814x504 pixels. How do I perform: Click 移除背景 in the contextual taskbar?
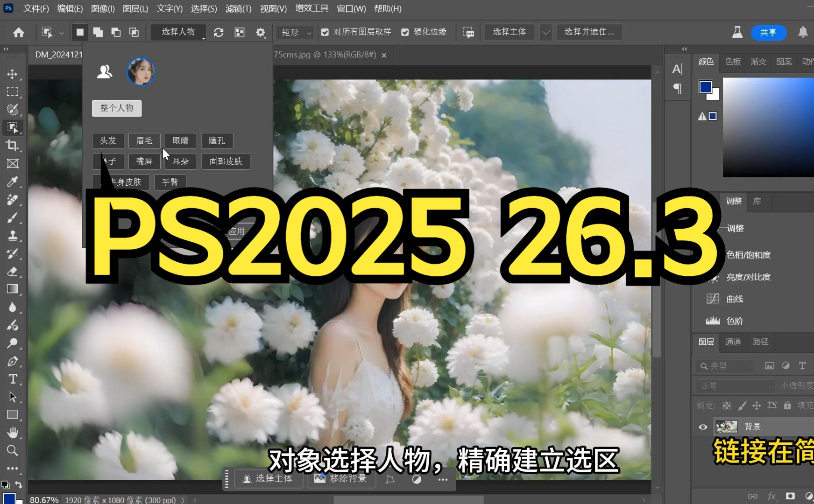[341, 479]
